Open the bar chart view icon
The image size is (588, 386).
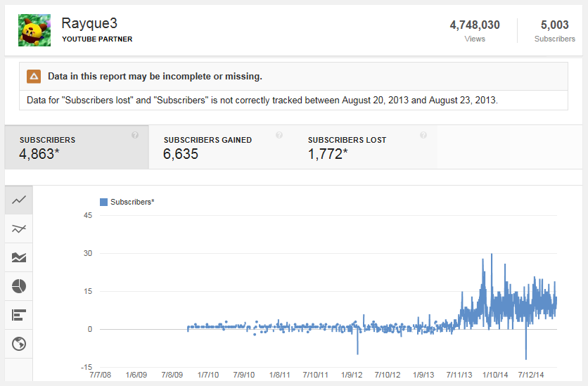coord(19,315)
